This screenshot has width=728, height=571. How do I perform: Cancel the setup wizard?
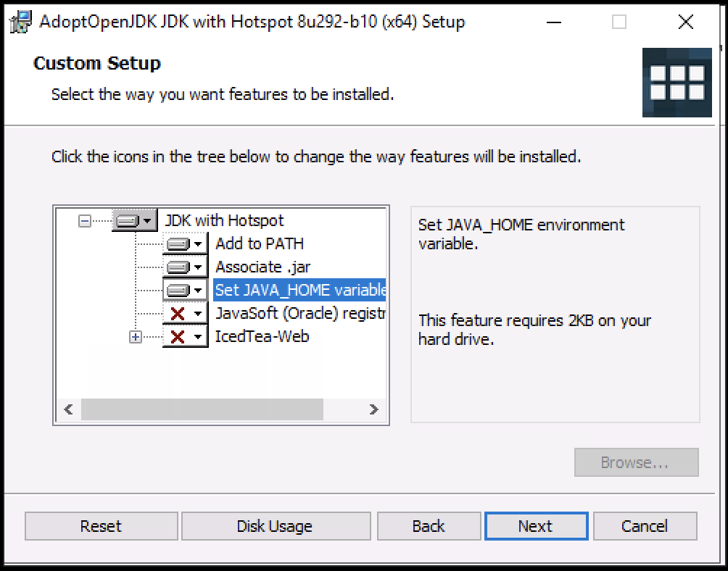point(645,526)
